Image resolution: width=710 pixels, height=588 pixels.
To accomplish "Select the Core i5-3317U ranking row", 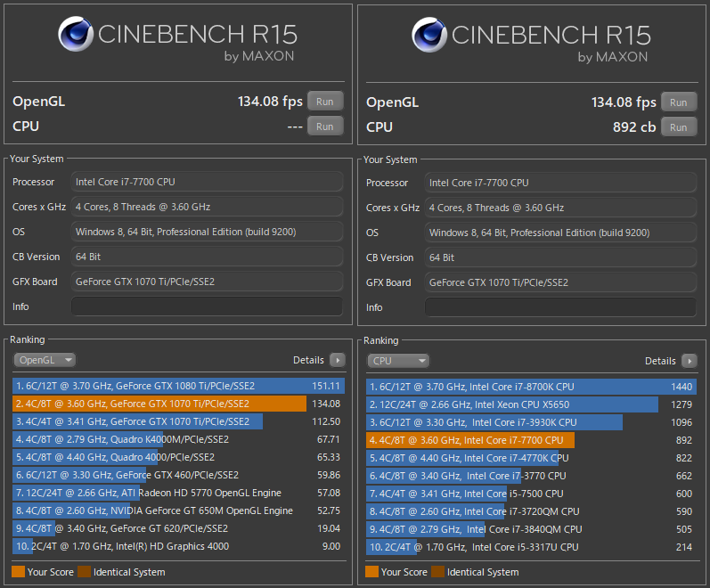I will tap(531, 547).
